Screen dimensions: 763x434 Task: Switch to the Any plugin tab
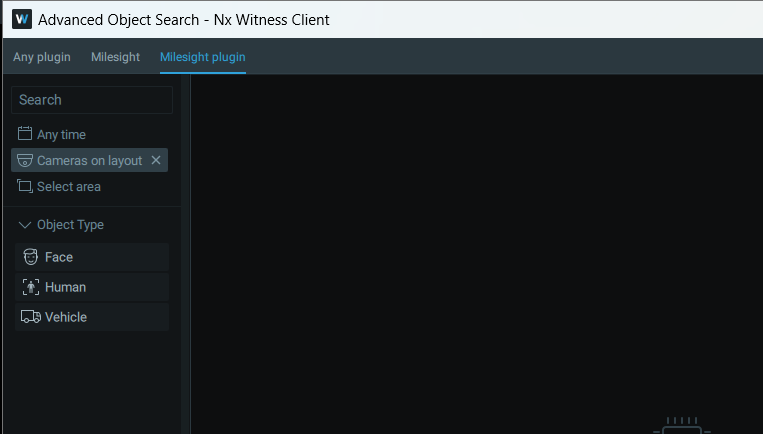[42, 57]
